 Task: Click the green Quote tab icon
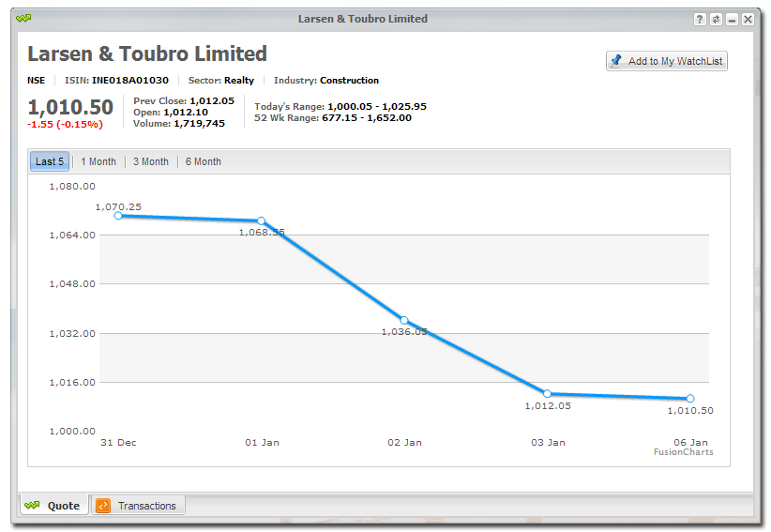(33, 506)
